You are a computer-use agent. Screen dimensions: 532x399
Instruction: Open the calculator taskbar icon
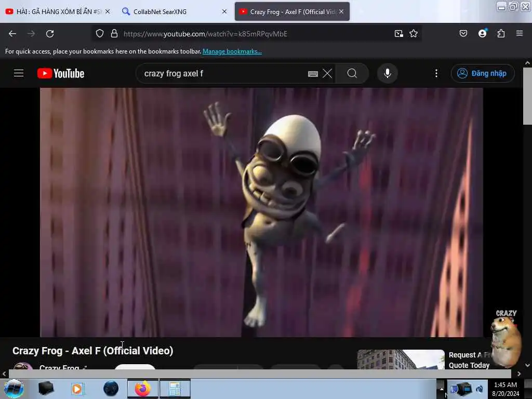(x=175, y=389)
